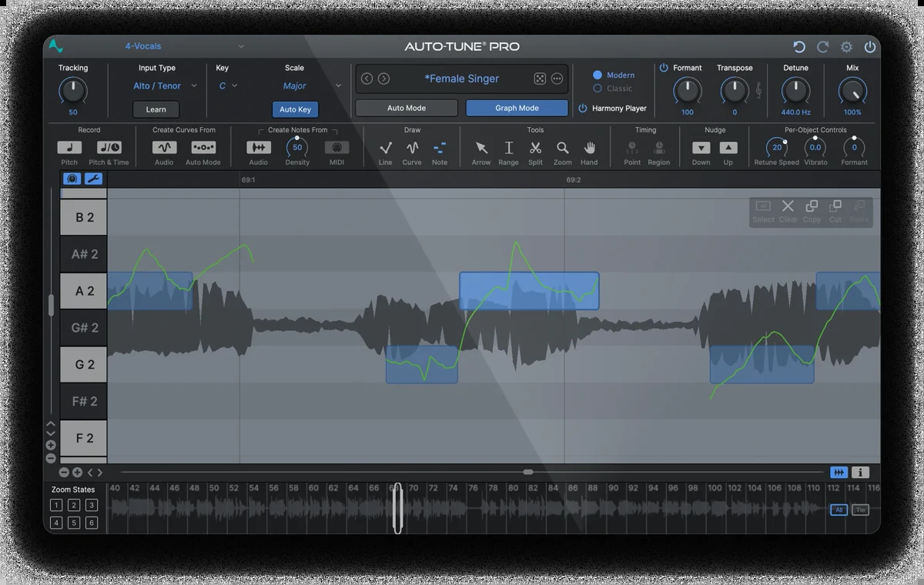The height and width of the screenshot is (585, 924).
Task: Select the Record Pitch & Time button
Action: pos(109,147)
